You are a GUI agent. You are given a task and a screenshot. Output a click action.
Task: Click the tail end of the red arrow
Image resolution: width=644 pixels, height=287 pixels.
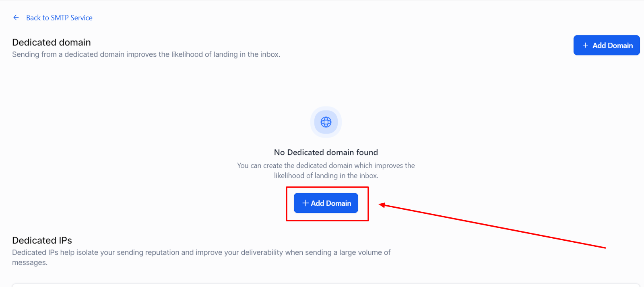[605, 248]
